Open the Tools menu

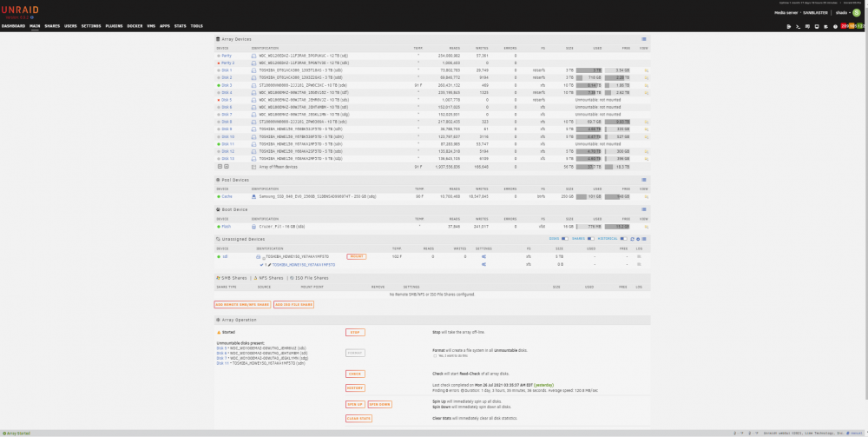coord(196,26)
